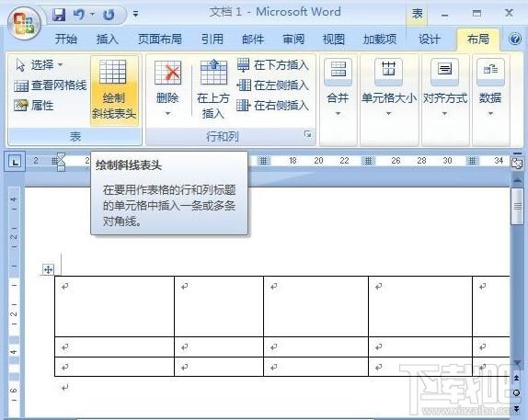Minimize the Word window

point(445,15)
